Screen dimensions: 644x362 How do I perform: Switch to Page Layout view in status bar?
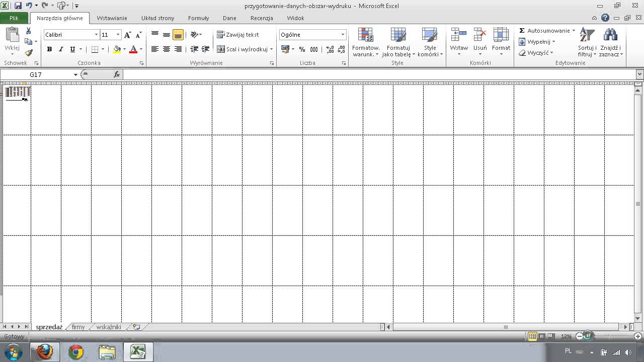542,336
